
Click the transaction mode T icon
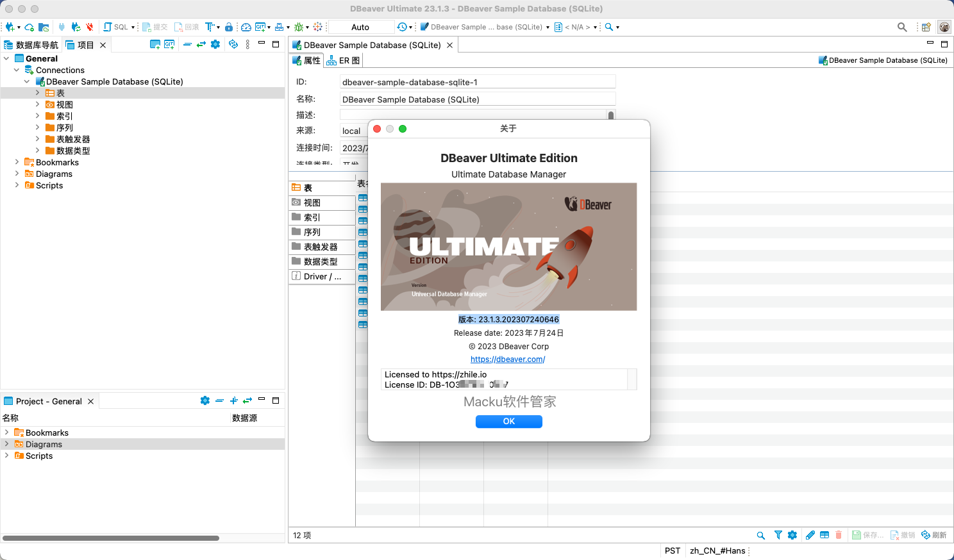pos(209,27)
